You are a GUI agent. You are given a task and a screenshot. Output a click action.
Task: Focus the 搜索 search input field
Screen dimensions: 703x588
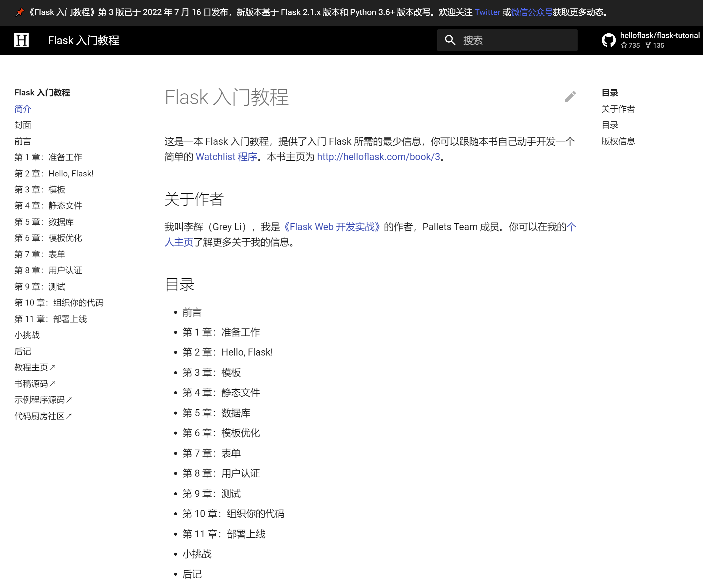tap(507, 40)
